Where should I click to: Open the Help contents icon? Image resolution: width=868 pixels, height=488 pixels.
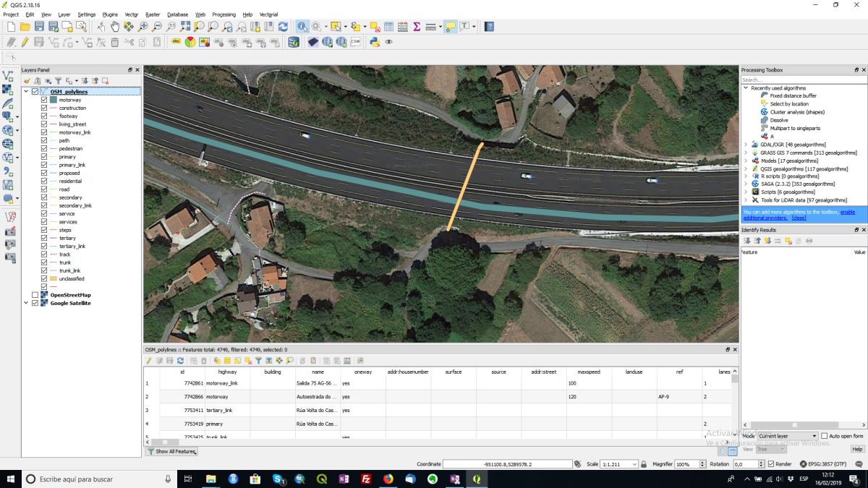coord(489,27)
